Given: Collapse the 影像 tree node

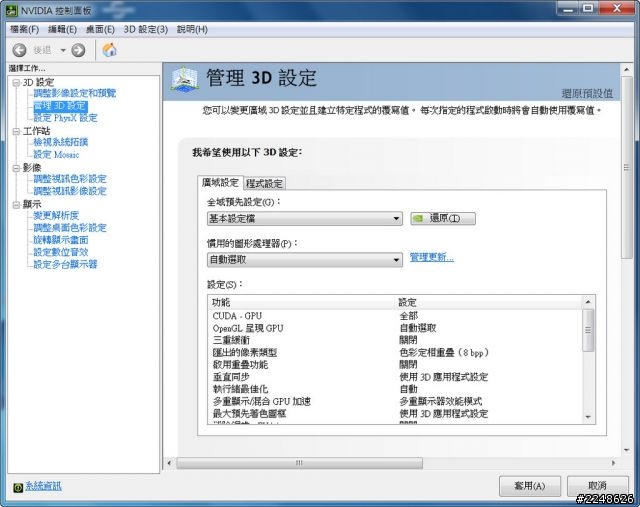Looking at the screenshot, I should (16, 168).
